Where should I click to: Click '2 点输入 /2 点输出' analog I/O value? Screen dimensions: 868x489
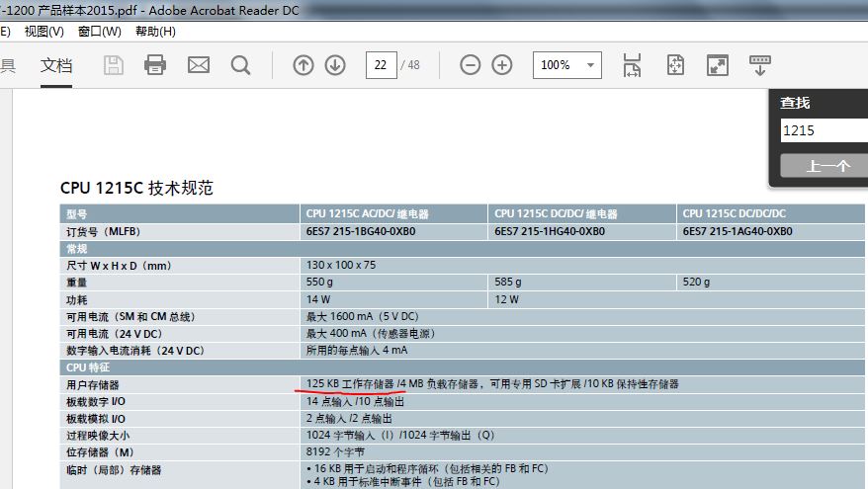pos(349,418)
